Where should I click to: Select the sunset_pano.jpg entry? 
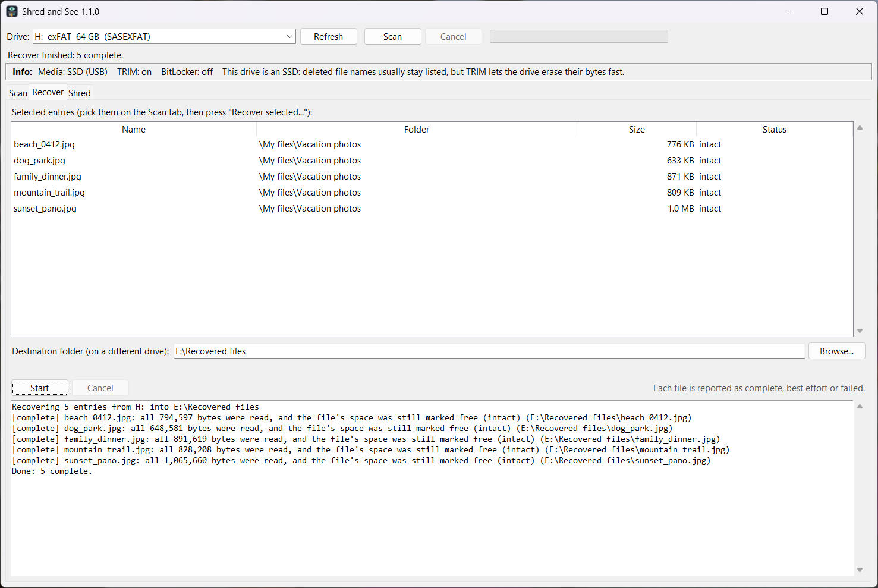pyautogui.click(x=432, y=209)
